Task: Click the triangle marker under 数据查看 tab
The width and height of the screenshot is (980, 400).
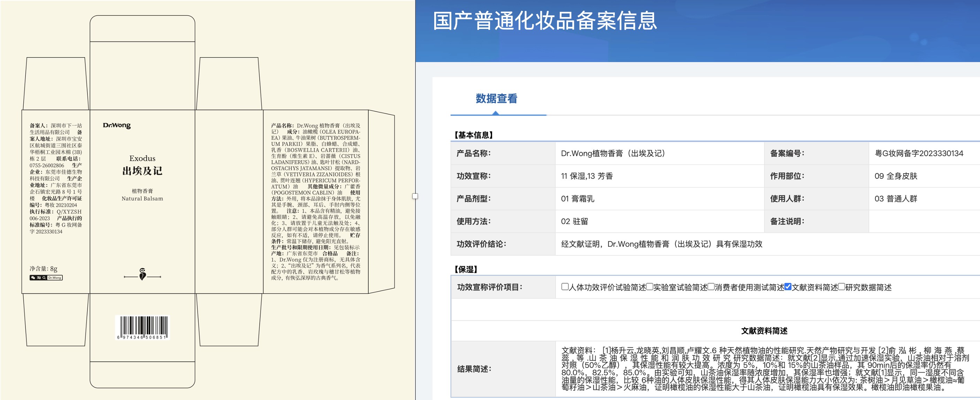Action: pos(495,113)
